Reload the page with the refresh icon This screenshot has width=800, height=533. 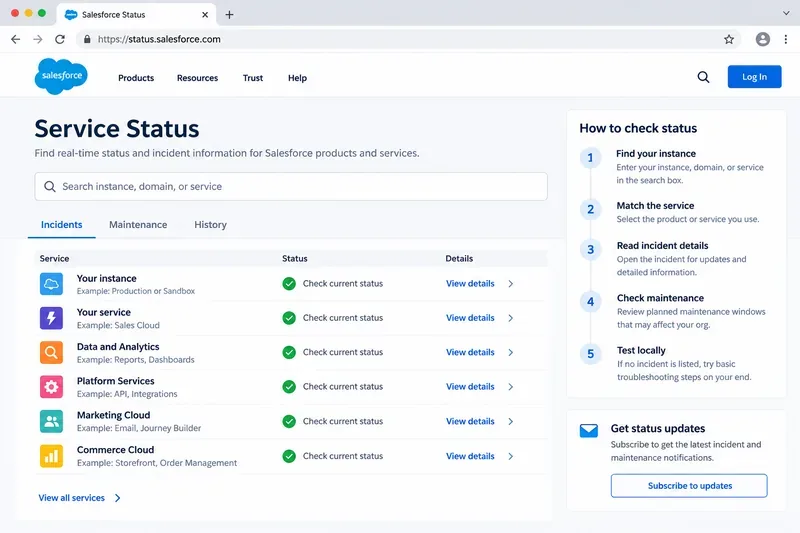point(60,39)
